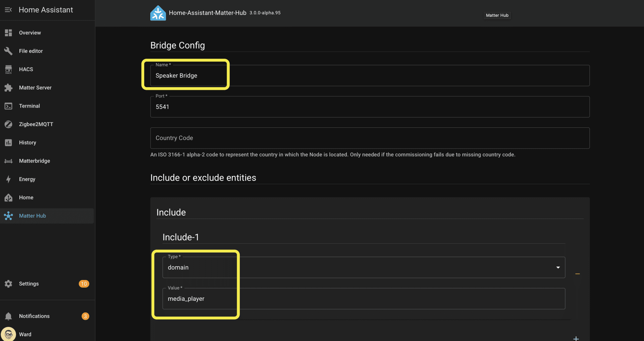Open the Energy dashboard icon
Viewport: 644px width, 341px height.
tap(8, 179)
